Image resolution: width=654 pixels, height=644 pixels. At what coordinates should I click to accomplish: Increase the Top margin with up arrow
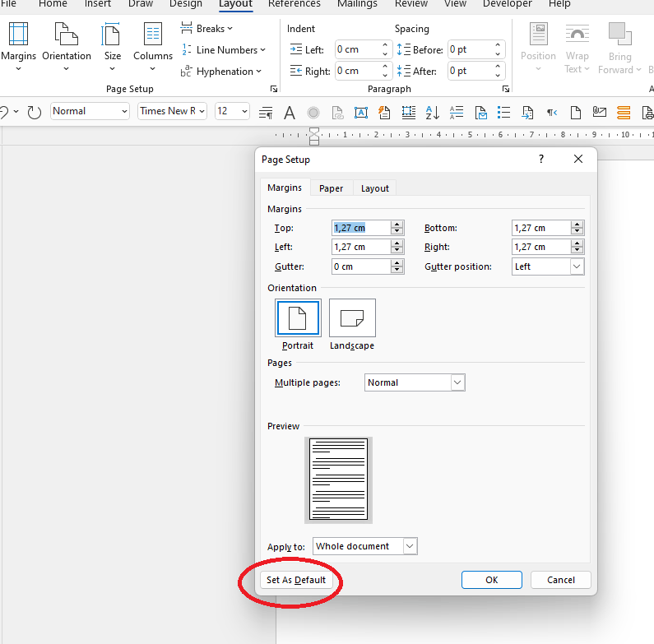[397, 225]
